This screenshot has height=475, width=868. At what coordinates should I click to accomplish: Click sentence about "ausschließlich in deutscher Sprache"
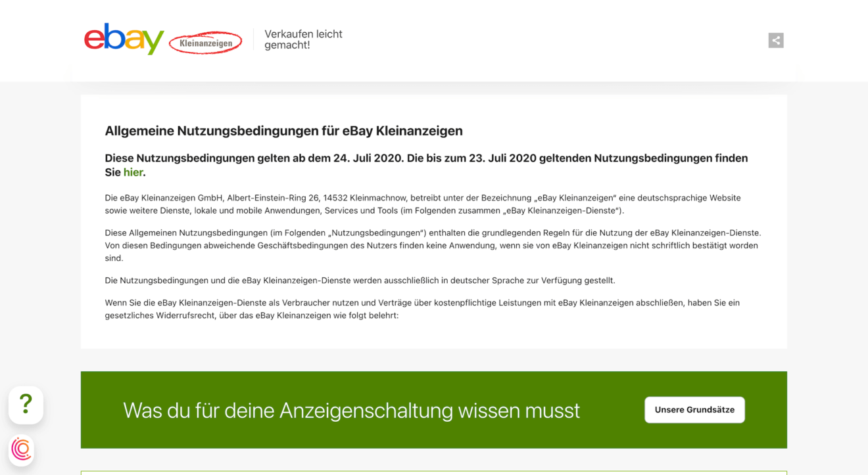pos(360,281)
